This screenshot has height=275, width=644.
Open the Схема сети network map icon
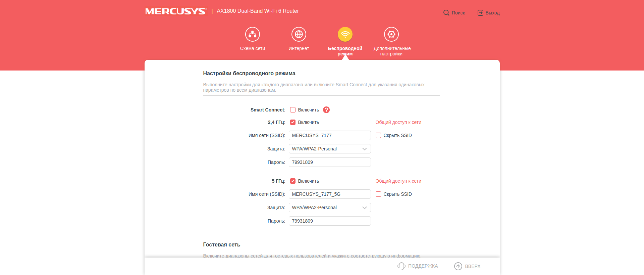point(252,34)
